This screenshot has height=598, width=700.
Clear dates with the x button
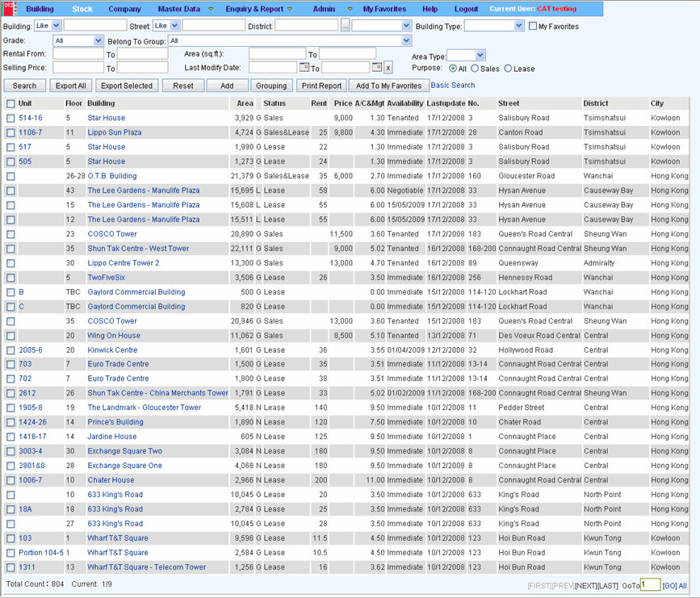[388, 69]
